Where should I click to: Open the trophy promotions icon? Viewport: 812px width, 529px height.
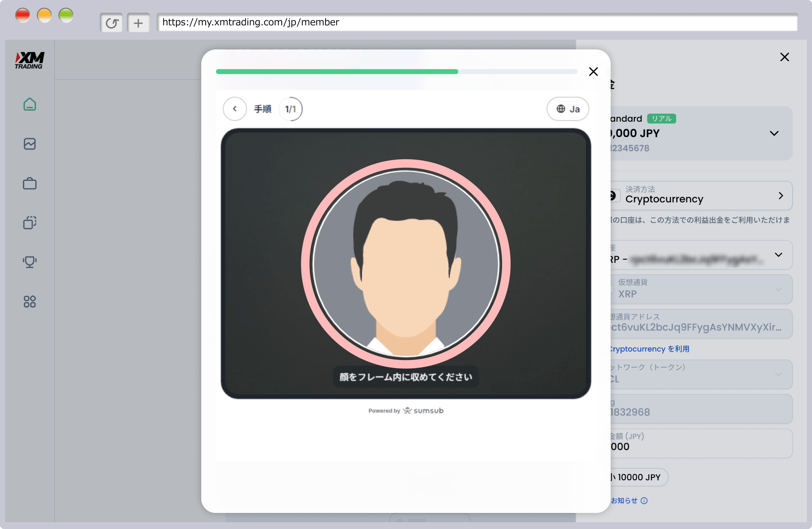click(30, 262)
